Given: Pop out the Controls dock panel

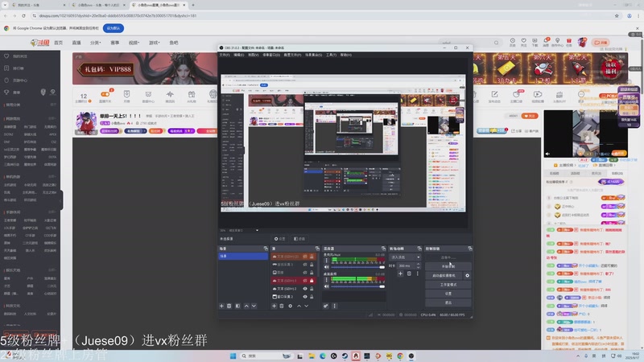Looking at the screenshot, I should tap(469, 249).
